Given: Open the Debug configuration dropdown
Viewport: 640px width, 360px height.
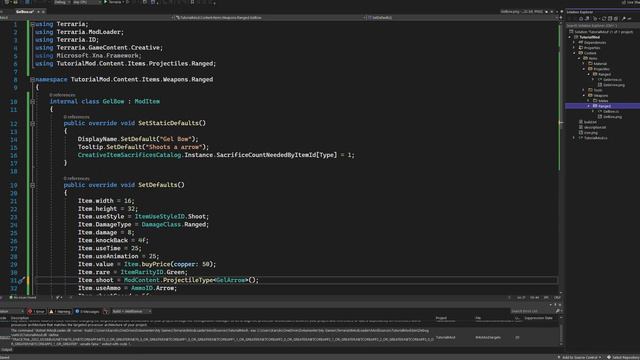Looking at the screenshot, I should [x=61, y=2].
